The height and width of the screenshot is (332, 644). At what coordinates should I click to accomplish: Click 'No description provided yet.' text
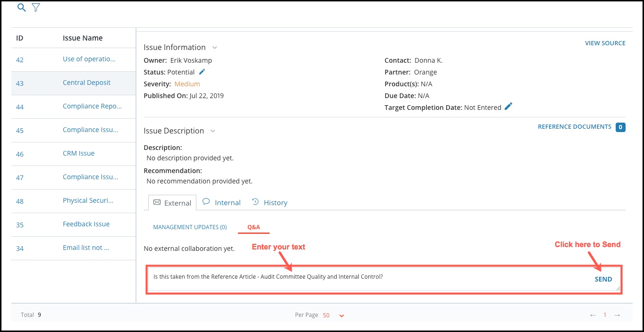pos(190,158)
